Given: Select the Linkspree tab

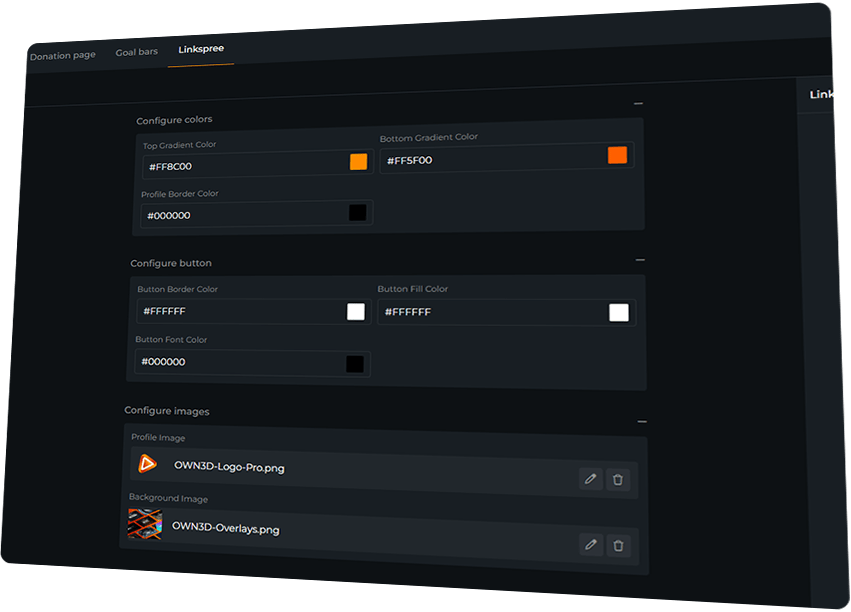Looking at the screenshot, I should pyautogui.click(x=201, y=49).
